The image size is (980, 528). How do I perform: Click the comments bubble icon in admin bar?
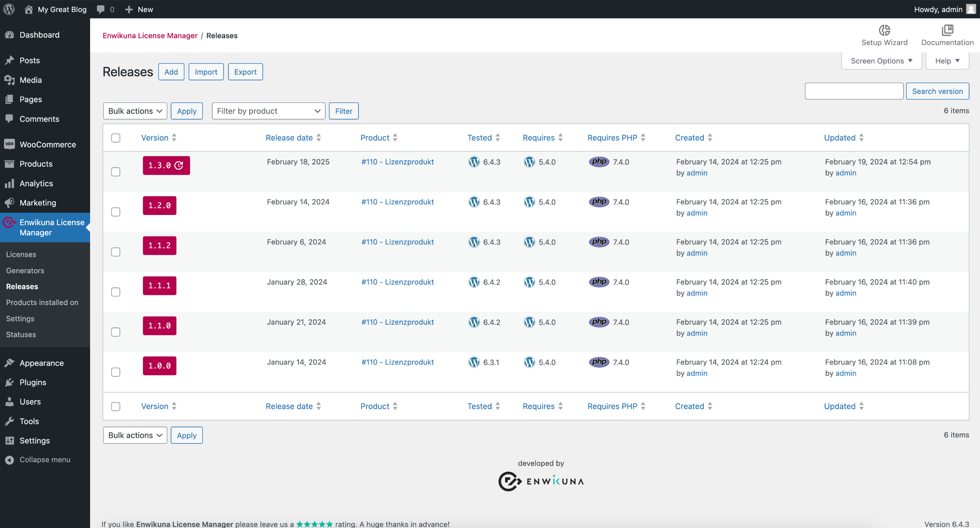click(x=101, y=9)
